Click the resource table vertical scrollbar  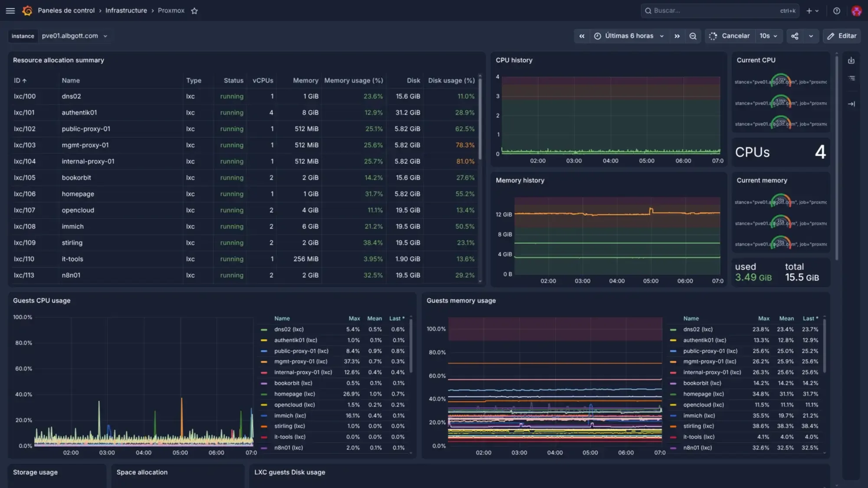[480, 119]
